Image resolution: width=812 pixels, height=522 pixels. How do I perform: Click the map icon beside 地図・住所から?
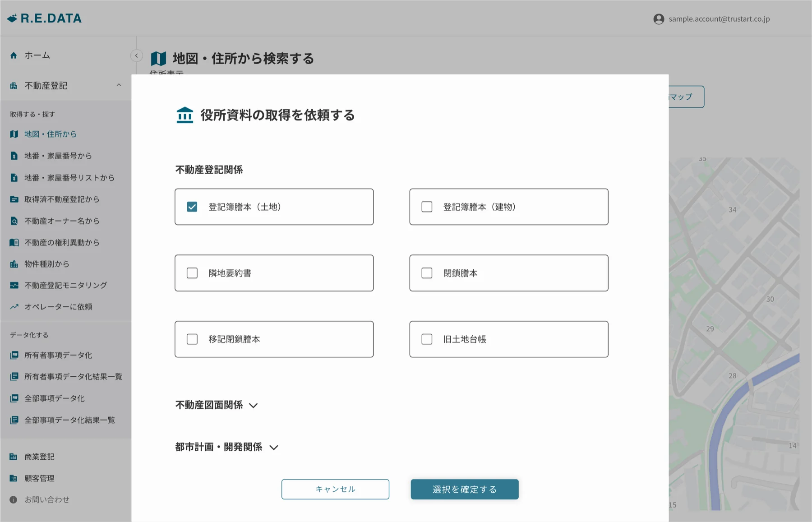click(x=14, y=134)
